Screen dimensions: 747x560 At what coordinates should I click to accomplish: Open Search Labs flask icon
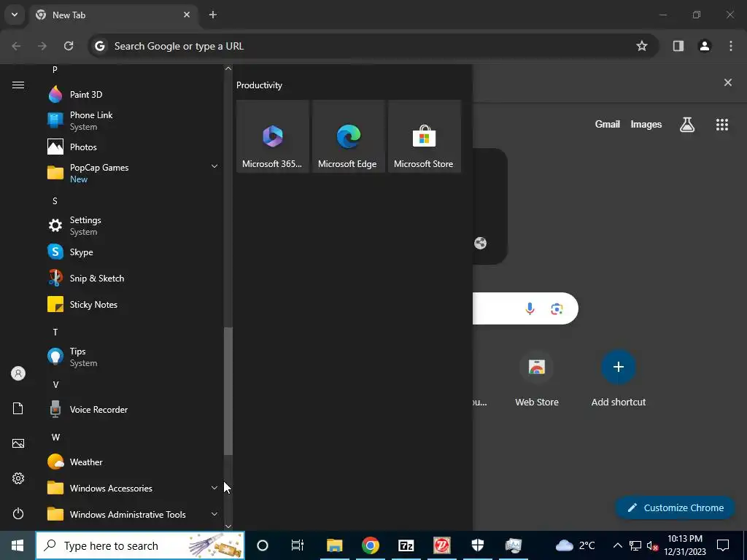click(x=687, y=125)
